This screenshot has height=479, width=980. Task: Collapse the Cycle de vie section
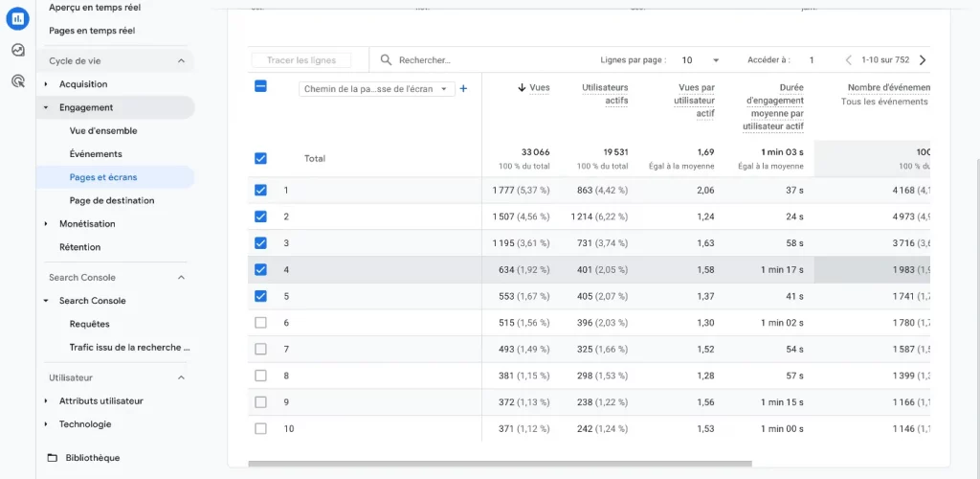click(181, 61)
